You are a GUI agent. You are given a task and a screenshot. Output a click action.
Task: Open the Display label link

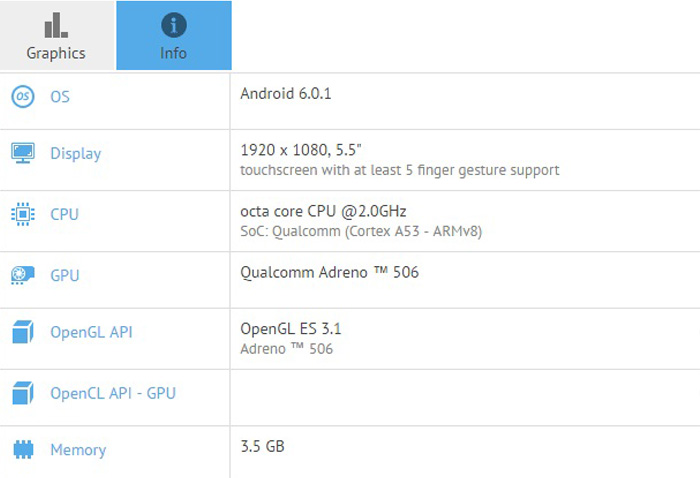coord(75,154)
